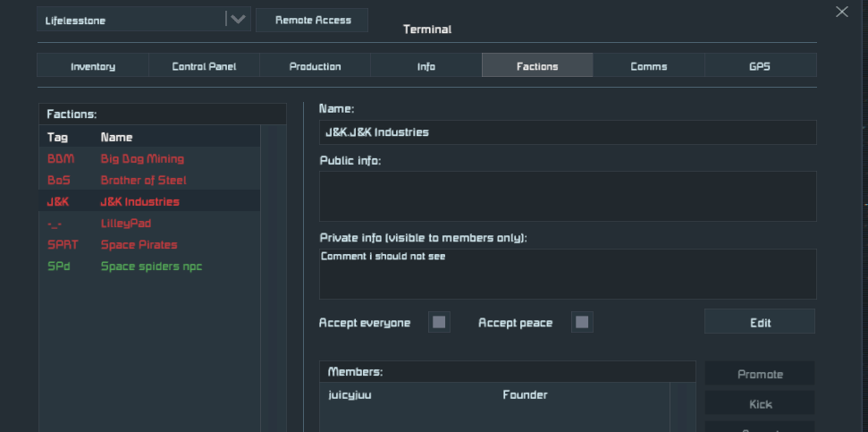Open the Comms tab

pos(648,66)
